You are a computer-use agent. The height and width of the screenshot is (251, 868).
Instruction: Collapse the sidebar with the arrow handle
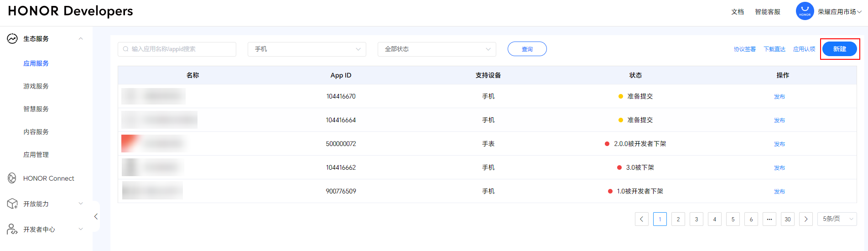(x=96, y=217)
